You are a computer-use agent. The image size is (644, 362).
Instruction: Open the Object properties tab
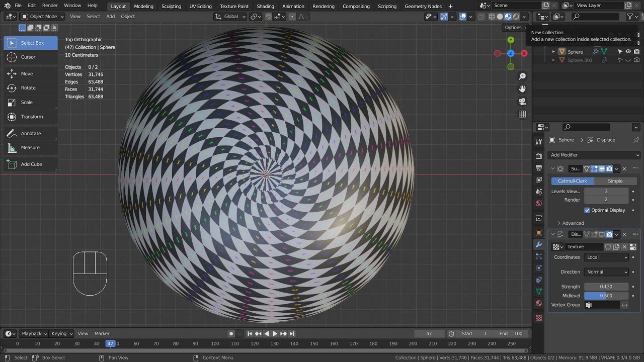pyautogui.click(x=539, y=233)
